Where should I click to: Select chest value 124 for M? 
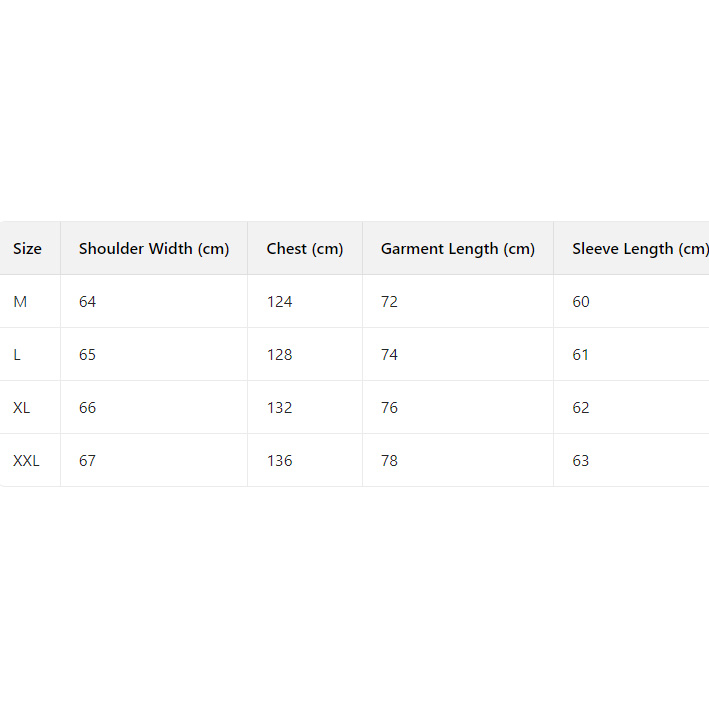(280, 302)
